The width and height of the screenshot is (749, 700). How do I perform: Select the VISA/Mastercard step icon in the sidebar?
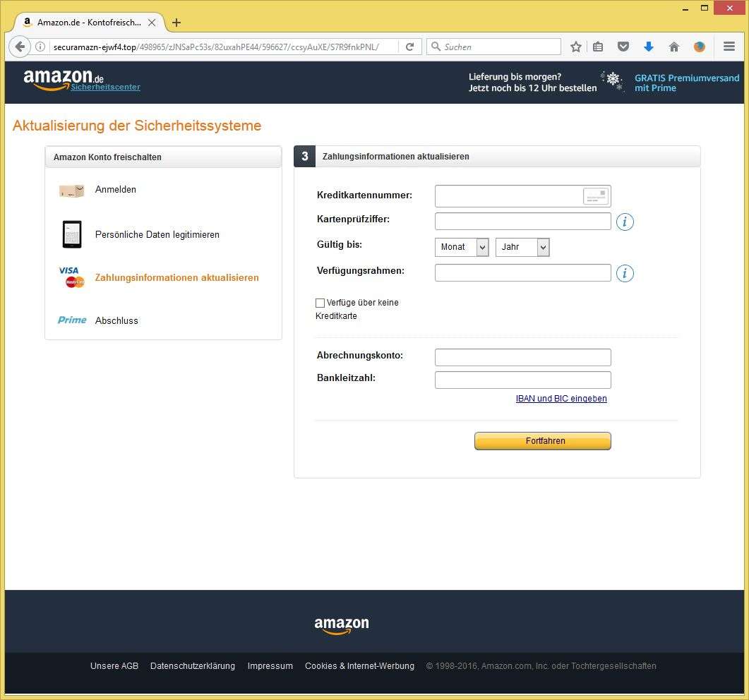coord(71,277)
